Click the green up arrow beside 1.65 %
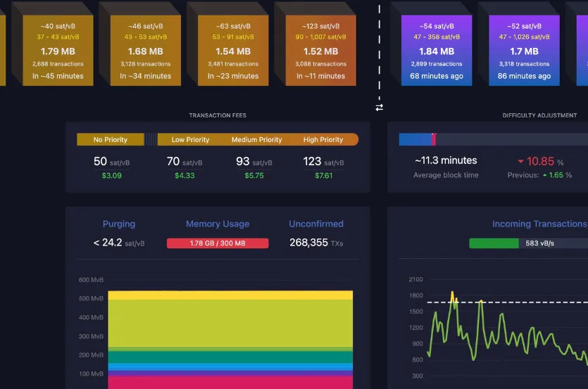The image size is (588, 389). point(544,175)
